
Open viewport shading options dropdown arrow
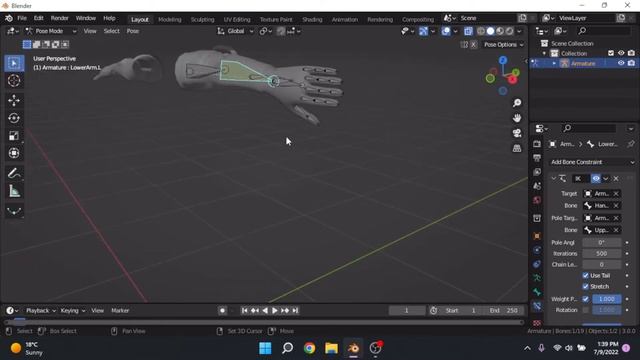pos(519,31)
